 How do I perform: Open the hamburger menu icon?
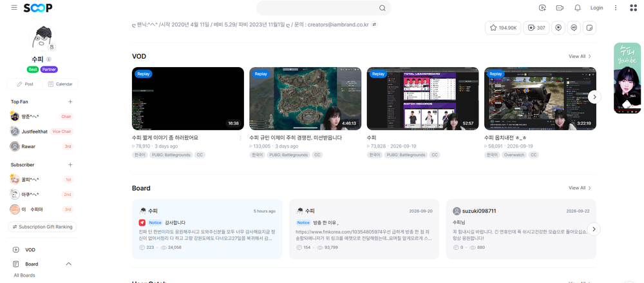click(14, 7)
